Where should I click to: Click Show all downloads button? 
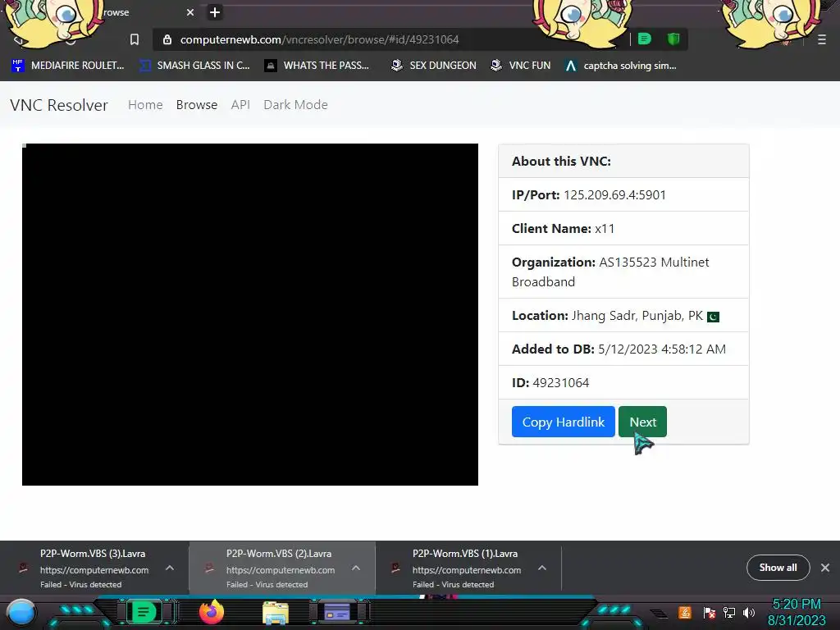pyautogui.click(x=778, y=568)
